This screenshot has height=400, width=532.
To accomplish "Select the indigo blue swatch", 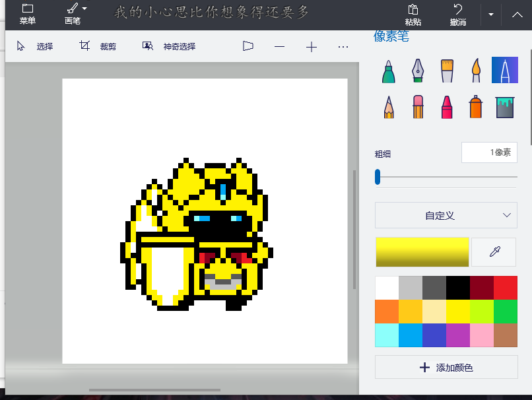I will pos(434,335).
